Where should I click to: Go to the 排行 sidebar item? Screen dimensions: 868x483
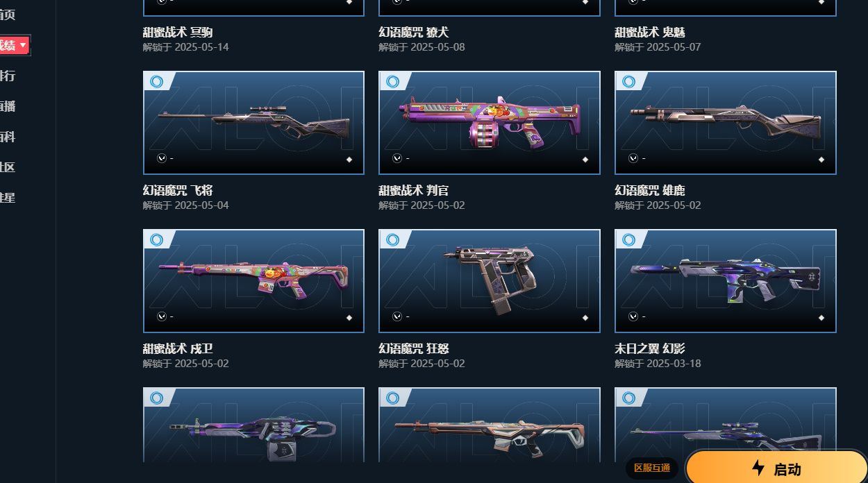click(x=8, y=76)
